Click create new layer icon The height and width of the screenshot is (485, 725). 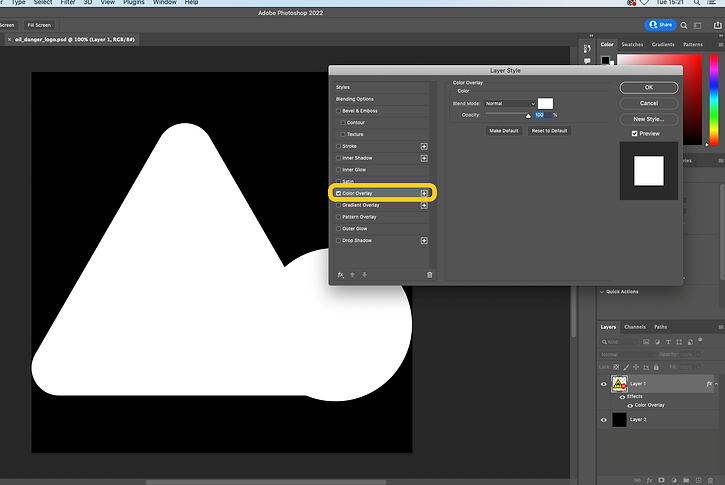699,480
